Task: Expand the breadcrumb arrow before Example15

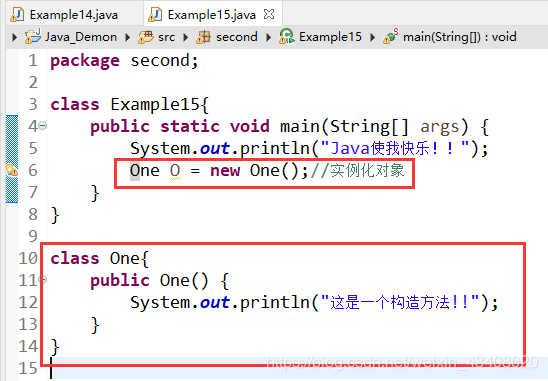Action: (x=268, y=37)
